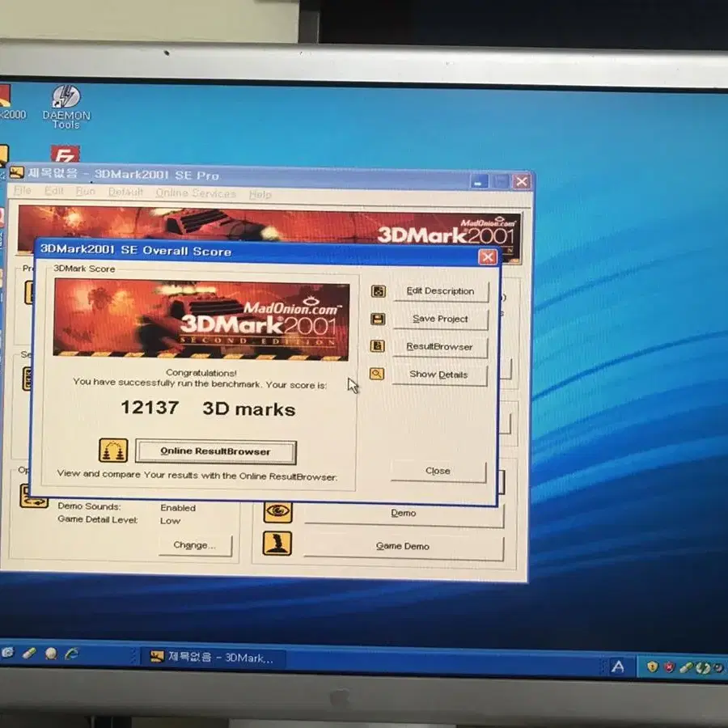
Task: Click the Online ResultBrowser podium icon
Action: tap(113, 450)
